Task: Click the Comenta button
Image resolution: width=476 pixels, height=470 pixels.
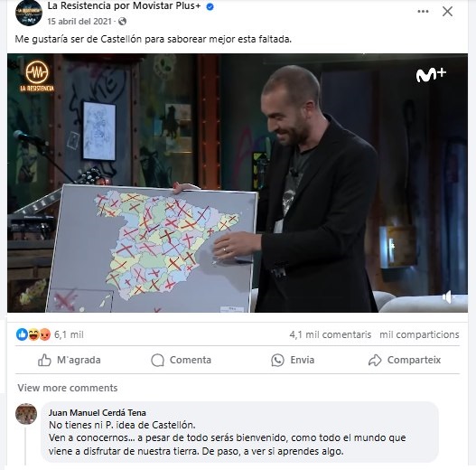Action: 182,360
